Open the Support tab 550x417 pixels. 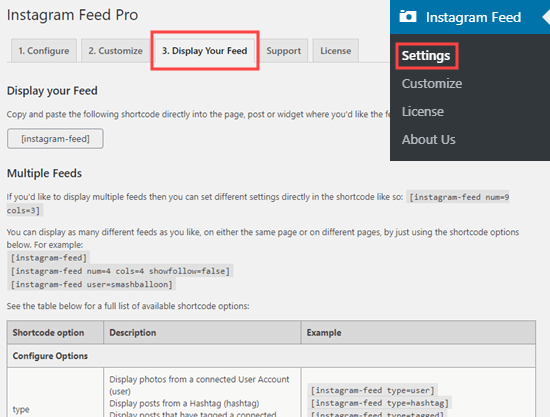click(x=283, y=51)
